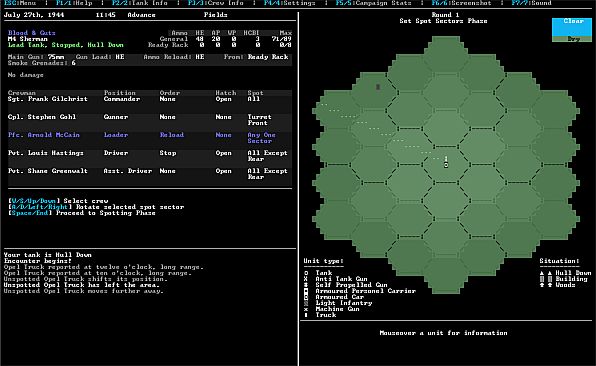Open the F1 Help menu
The image size is (596, 366).
74,3
